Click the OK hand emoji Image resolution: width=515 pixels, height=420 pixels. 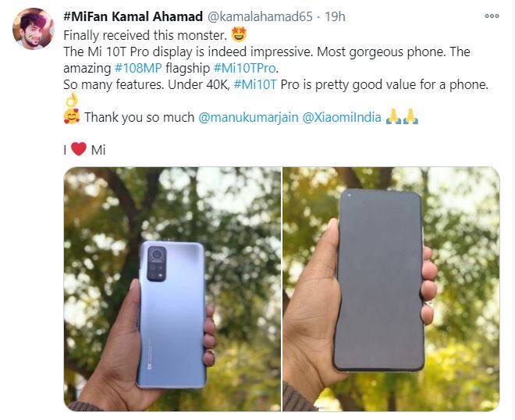point(71,100)
